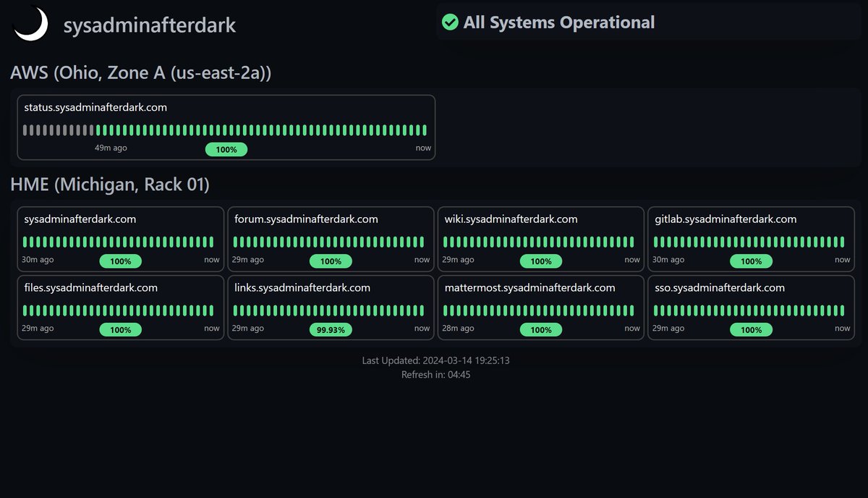Click the 100% badge for status.sysadminafterdark.com
The height and width of the screenshot is (498, 868).
pos(226,149)
